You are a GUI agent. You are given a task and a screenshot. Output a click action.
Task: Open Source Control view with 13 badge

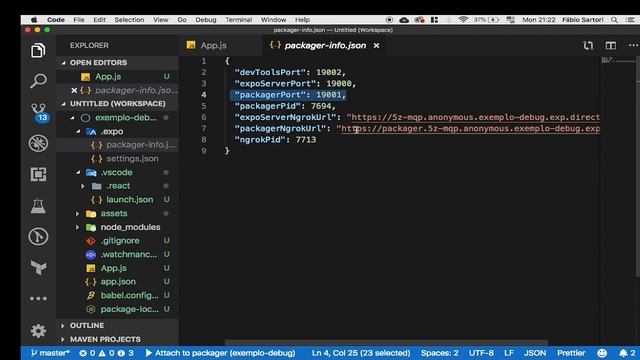point(39,113)
